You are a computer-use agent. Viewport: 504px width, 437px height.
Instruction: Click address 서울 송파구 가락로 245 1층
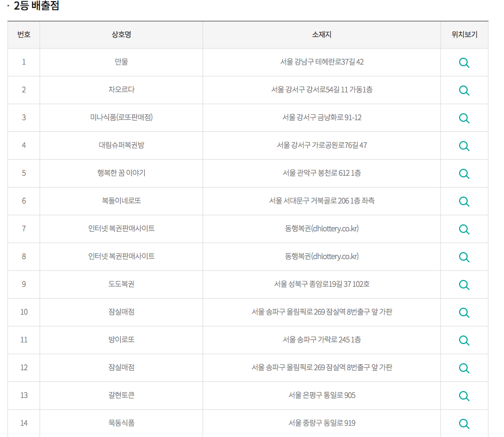[x=322, y=340]
